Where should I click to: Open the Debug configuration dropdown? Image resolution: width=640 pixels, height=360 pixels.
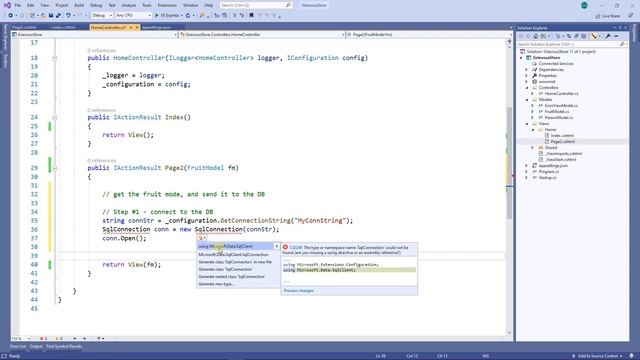[102, 16]
